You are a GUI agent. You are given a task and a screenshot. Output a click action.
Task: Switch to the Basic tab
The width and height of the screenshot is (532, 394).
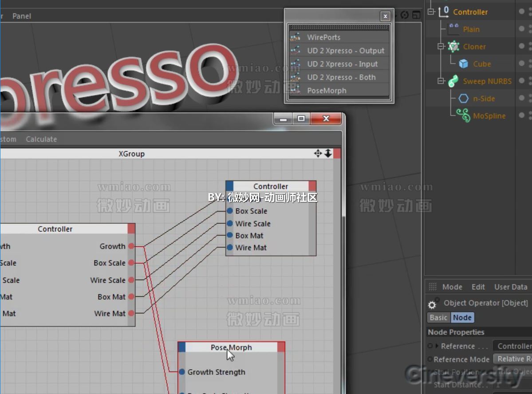point(438,318)
